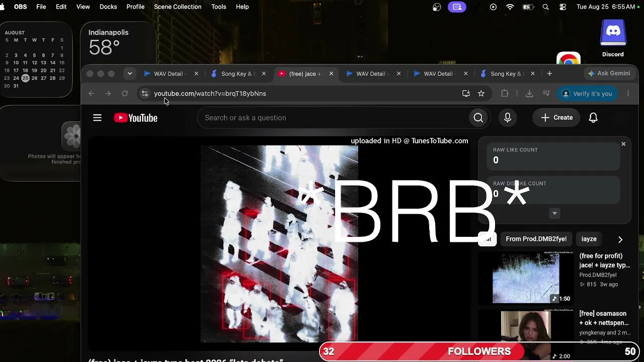Open the tab search dropdown arrow
The height and width of the screenshot is (362, 644).
click(x=130, y=73)
